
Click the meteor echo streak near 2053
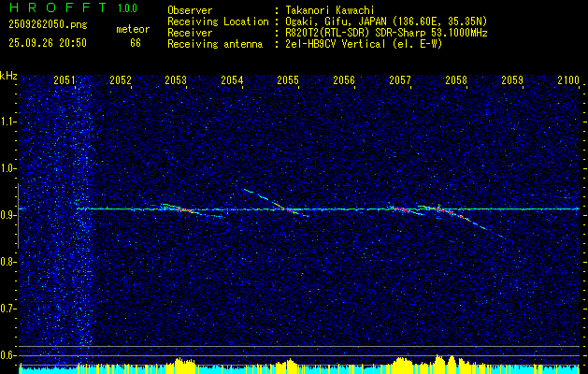186,210
